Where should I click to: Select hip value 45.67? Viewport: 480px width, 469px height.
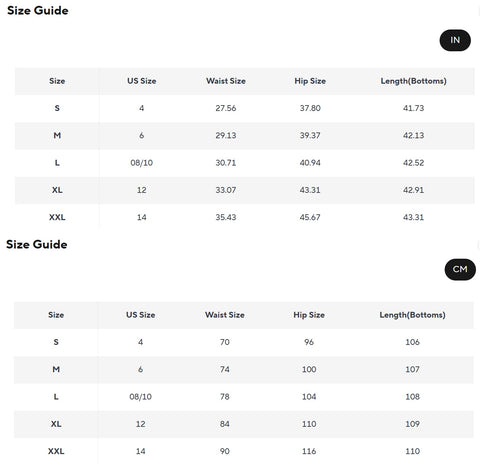(x=310, y=217)
